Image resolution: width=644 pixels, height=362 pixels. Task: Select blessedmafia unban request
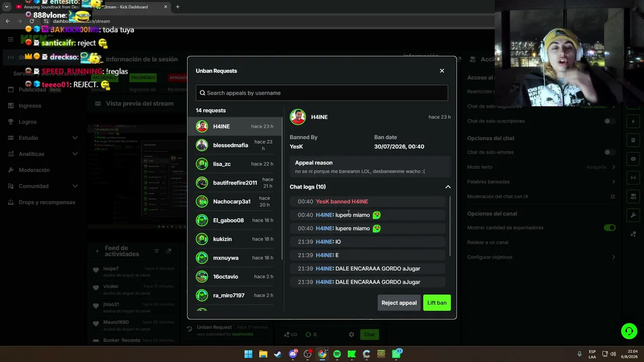[x=235, y=145]
